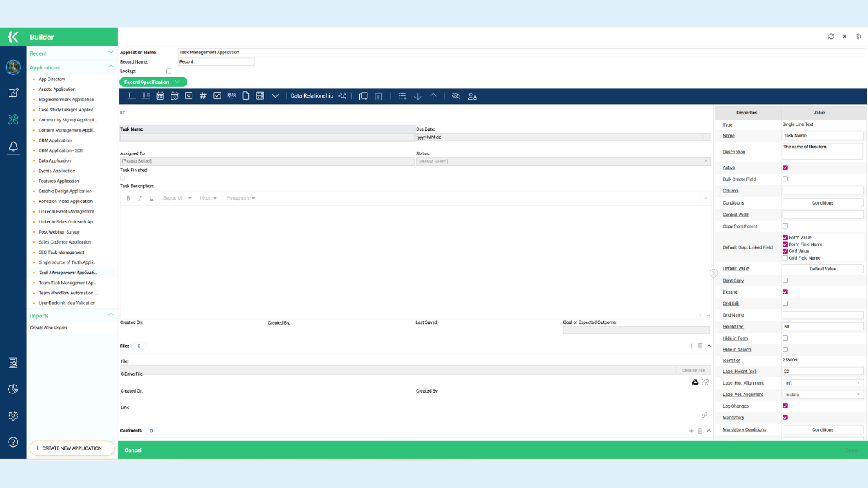The width and height of the screenshot is (868, 488).
Task: Click the Choose File button
Action: pos(694,370)
